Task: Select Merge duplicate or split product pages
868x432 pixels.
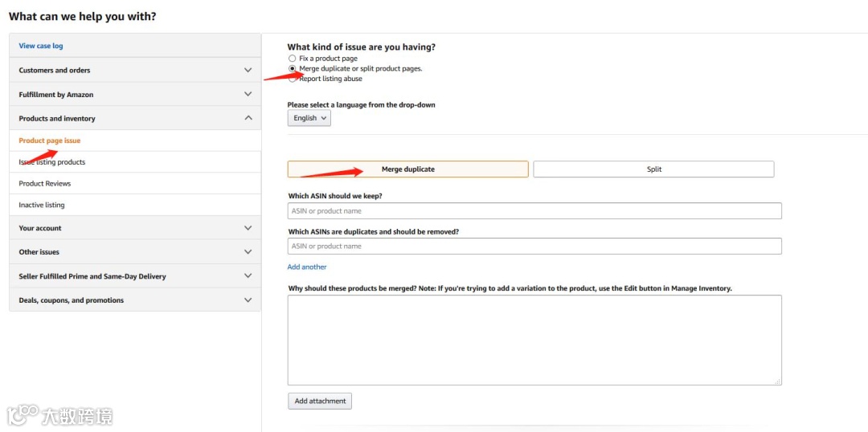Action: pos(293,69)
